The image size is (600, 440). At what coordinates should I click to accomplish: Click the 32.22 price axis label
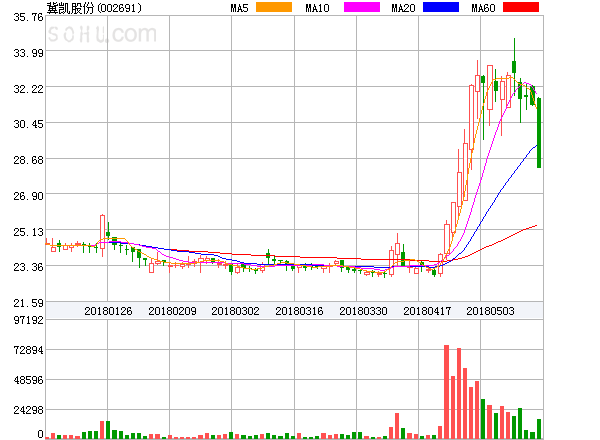pos(28,89)
